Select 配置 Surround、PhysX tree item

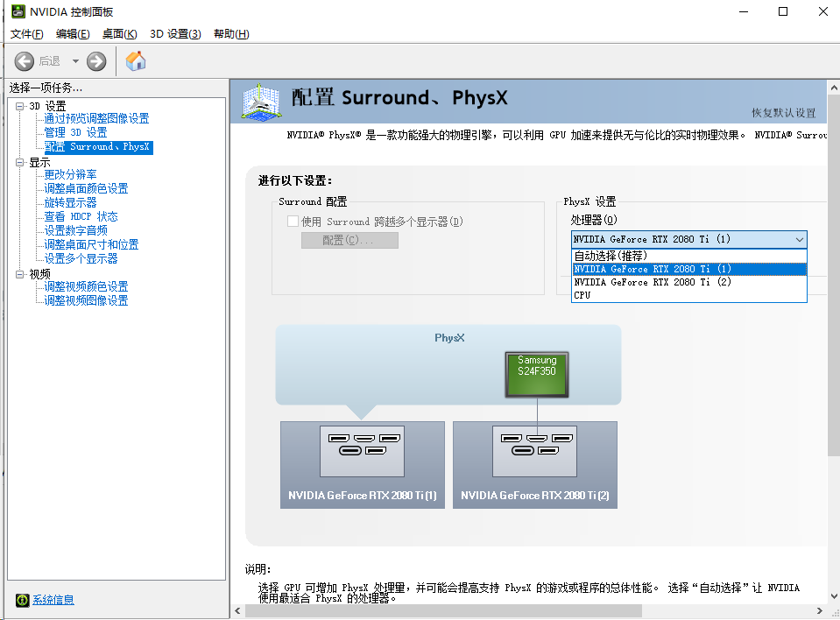click(x=99, y=147)
